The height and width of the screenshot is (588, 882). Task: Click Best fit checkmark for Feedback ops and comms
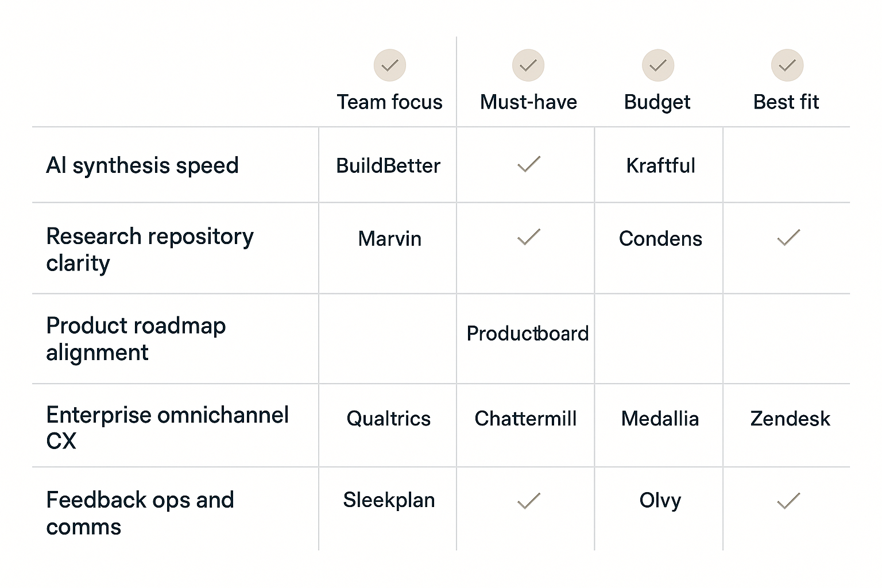[x=788, y=501]
